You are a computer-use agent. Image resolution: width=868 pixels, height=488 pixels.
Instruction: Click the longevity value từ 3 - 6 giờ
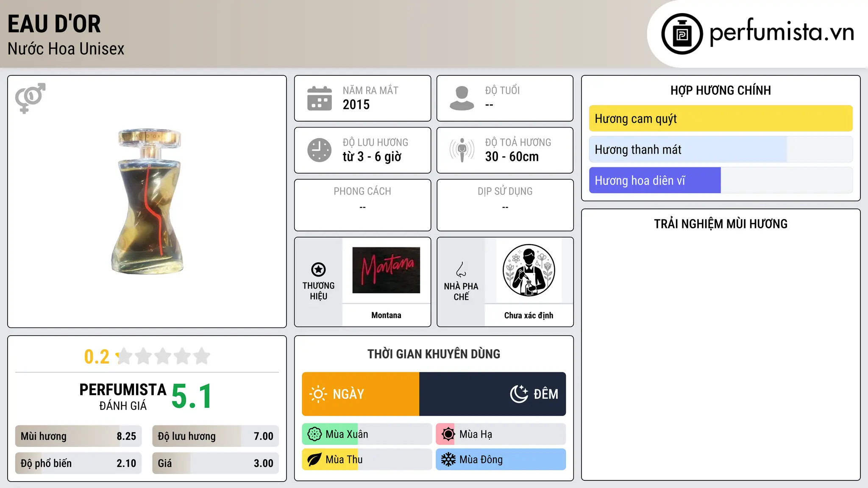(372, 157)
